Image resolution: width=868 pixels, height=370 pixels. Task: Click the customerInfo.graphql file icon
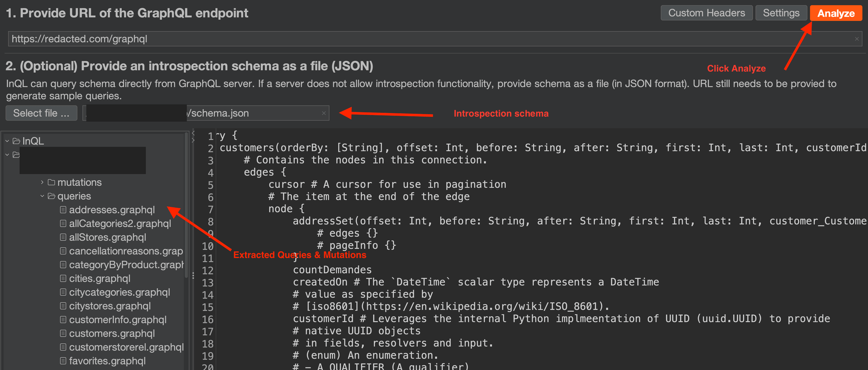(63, 320)
